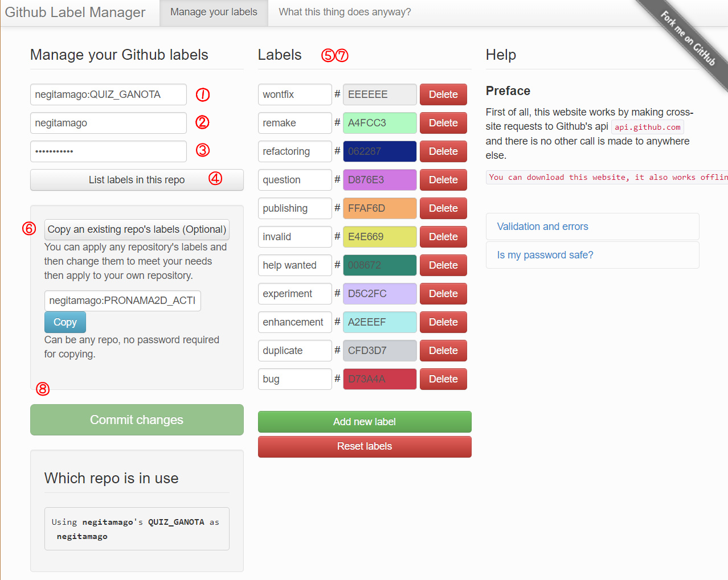The height and width of the screenshot is (580, 728).
Task: Switch to the "What this thing does anyway?" tab
Action: click(344, 11)
